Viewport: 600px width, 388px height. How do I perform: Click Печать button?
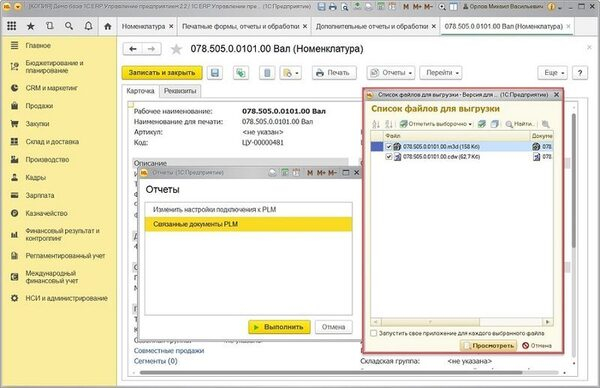[334, 73]
